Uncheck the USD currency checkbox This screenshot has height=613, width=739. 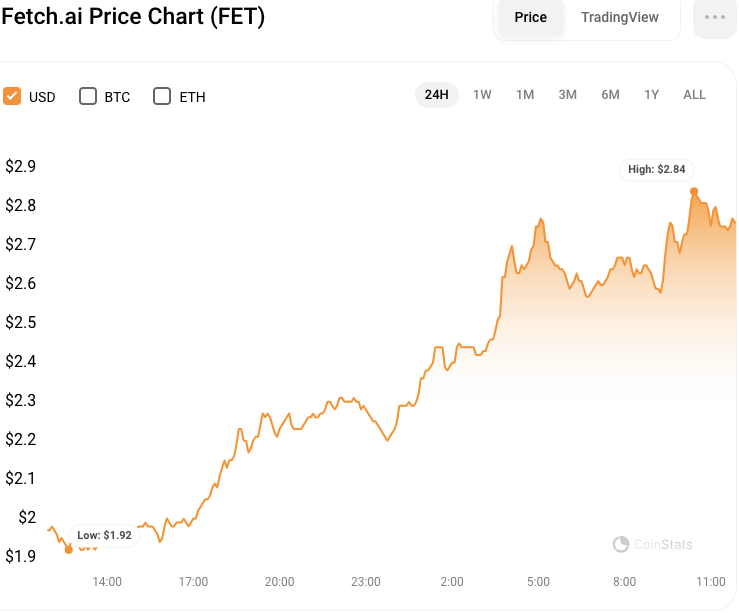tap(12, 96)
